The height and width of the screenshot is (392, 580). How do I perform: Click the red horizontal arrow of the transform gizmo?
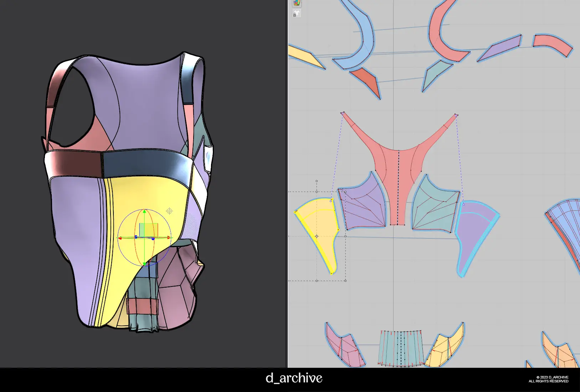[x=169, y=237]
